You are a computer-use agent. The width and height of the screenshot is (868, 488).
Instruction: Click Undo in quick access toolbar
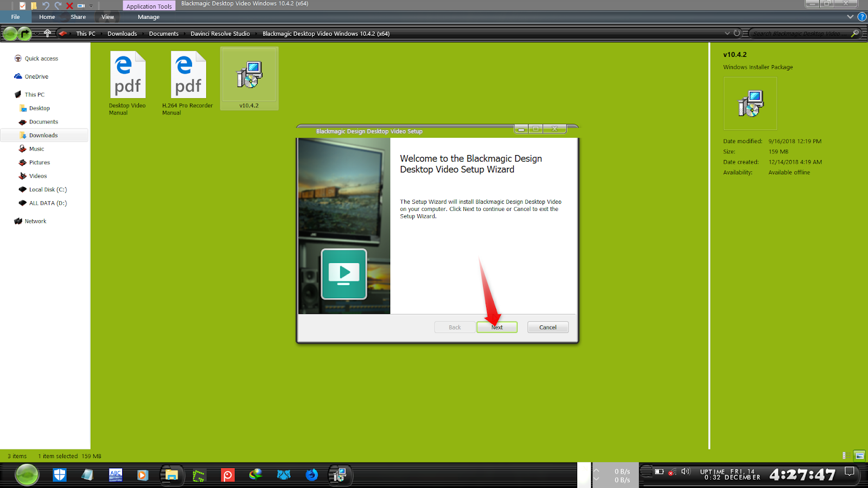tap(46, 6)
